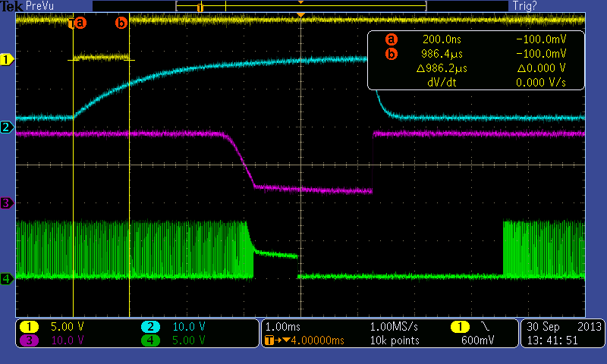This screenshot has width=607, height=364.
Task: Click the orange trigger position marker at top
Action: [x=300, y=15]
